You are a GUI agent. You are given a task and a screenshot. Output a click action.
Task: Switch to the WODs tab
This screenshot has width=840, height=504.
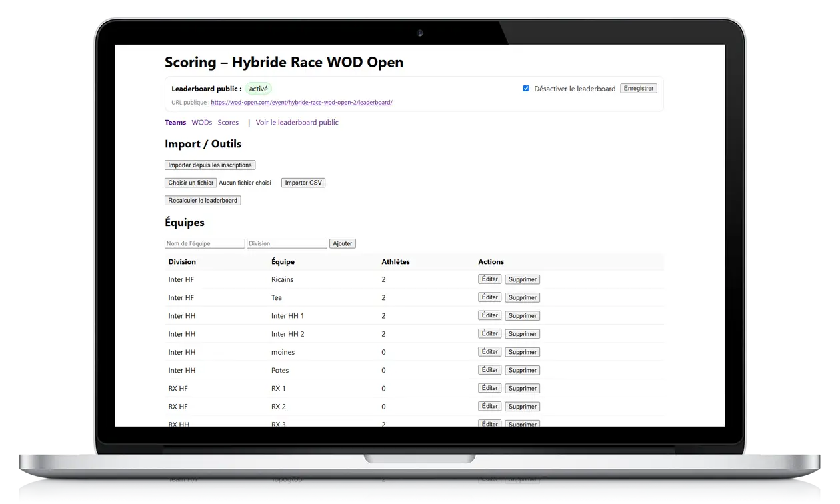pos(201,123)
